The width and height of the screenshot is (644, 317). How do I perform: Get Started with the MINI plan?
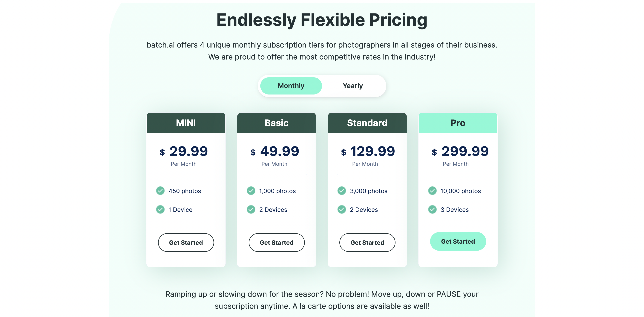click(186, 243)
